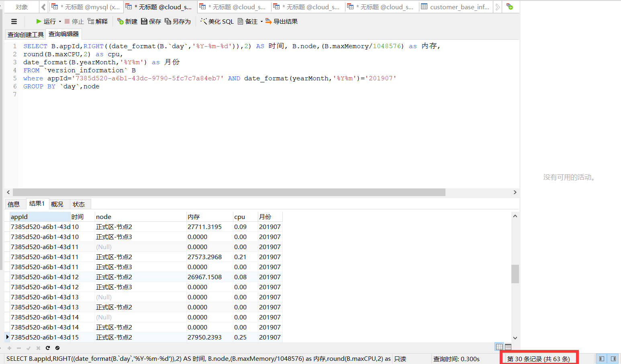Screen dimensions: 621x364
Task: Click the refresh results icon
Action: coord(48,348)
